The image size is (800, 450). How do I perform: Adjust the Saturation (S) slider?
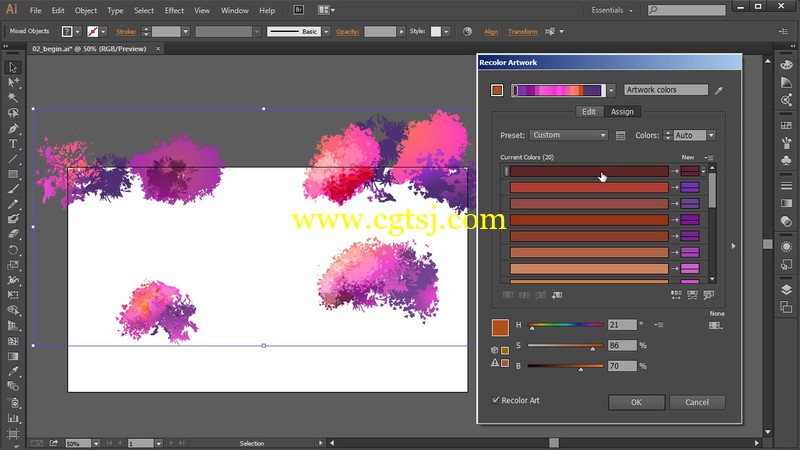[x=566, y=345]
